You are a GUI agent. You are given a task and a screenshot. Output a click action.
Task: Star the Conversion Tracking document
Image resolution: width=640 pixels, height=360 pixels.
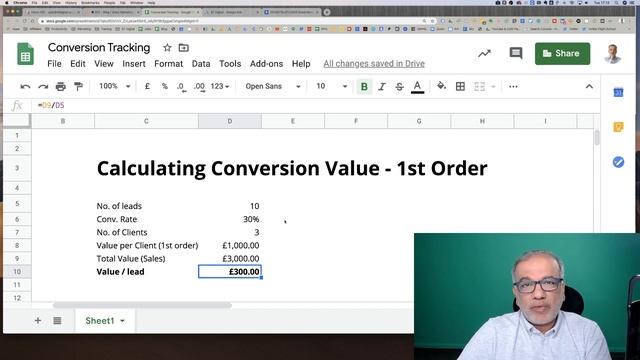pyautogui.click(x=167, y=48)
